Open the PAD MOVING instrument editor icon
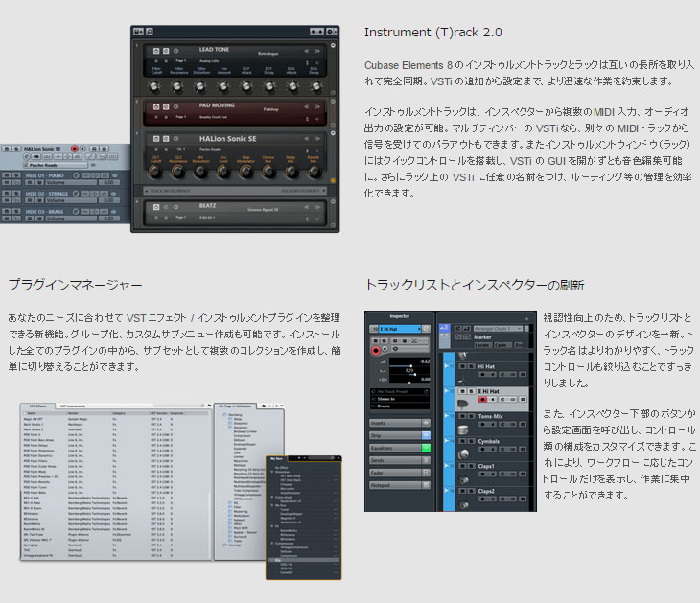The height and width of the screenshot is (603, 700). point(166,106)
